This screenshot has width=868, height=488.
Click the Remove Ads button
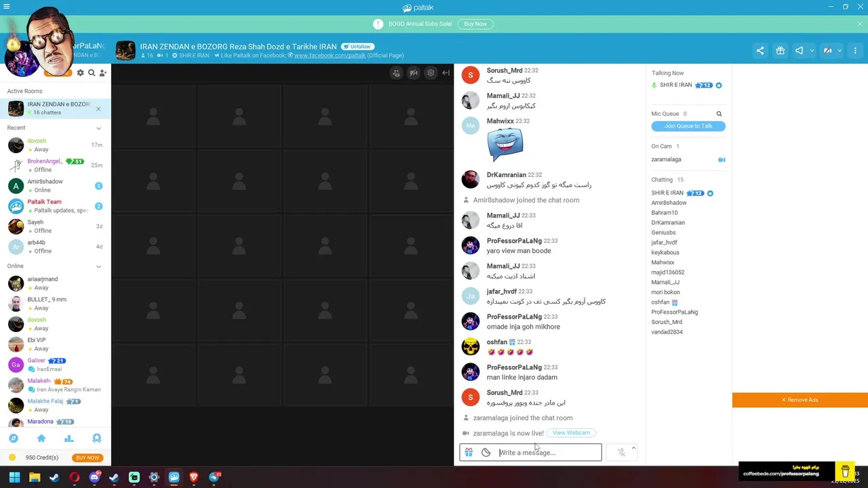[800, 400]
